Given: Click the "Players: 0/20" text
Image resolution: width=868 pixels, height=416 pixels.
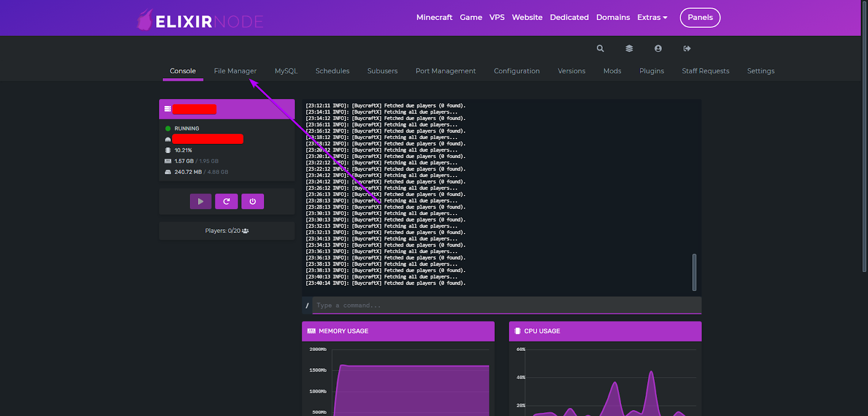Looking at the screenshot, I should 223,231.
